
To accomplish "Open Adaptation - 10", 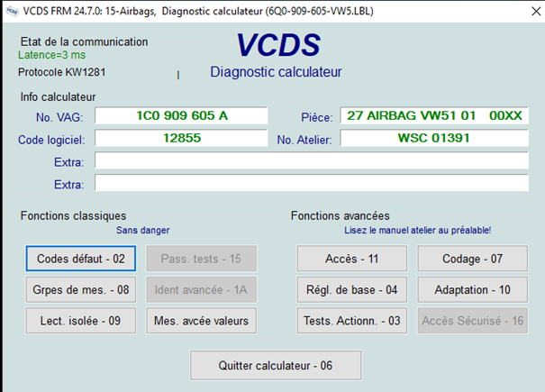I will click(472, 289).
